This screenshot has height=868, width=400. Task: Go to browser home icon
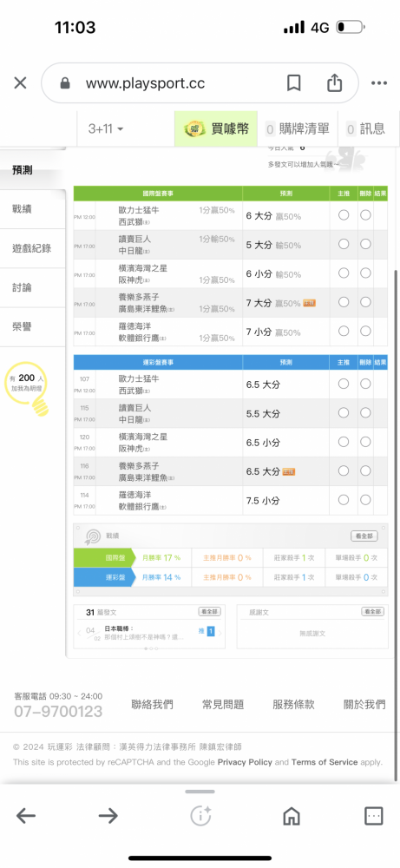click(x=292, y=815)
